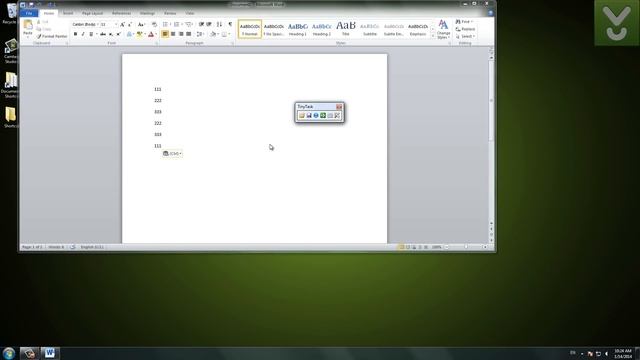Click the Shading paint bucket icon

click(213, 34)
